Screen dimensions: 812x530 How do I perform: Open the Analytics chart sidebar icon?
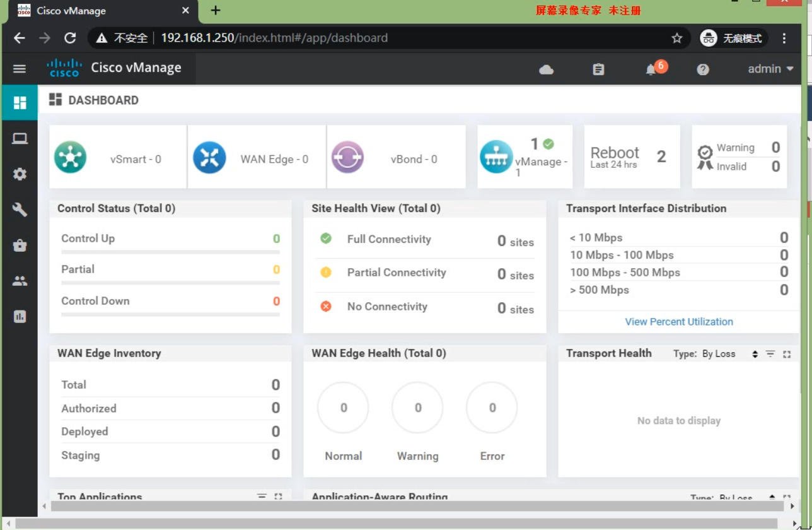point(20,317)
